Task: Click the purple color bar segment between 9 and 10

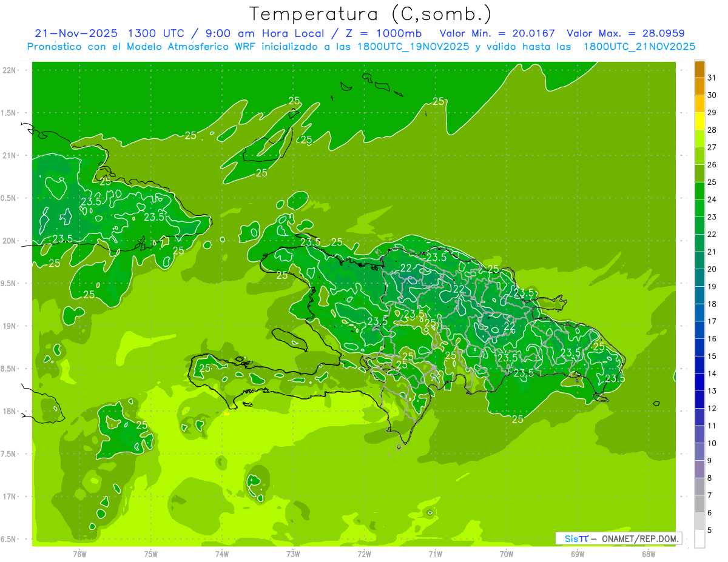Action: 699,452
